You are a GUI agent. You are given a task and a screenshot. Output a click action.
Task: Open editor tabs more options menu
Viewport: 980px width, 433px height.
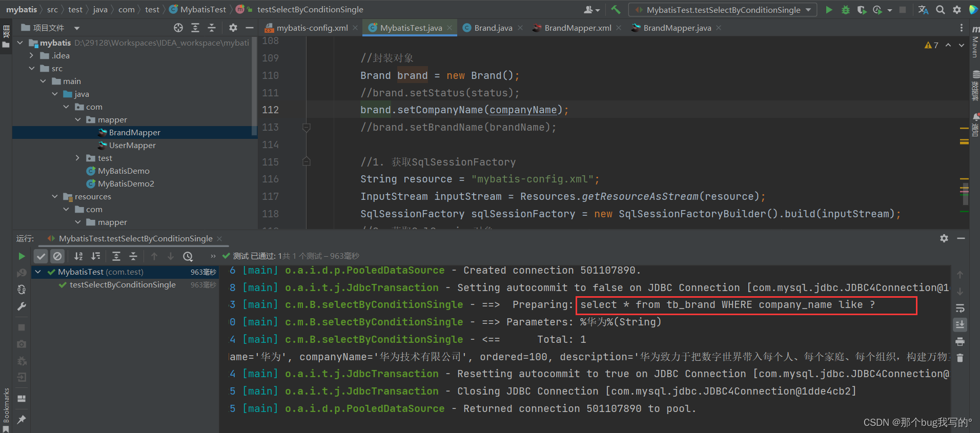(x=962, y=28)
